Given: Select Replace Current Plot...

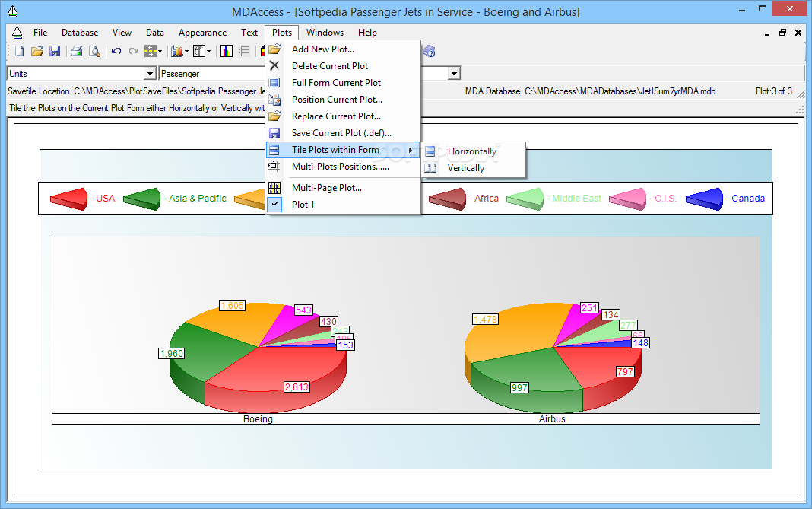Looking at the screenshot, I should [x=343, y=116].
